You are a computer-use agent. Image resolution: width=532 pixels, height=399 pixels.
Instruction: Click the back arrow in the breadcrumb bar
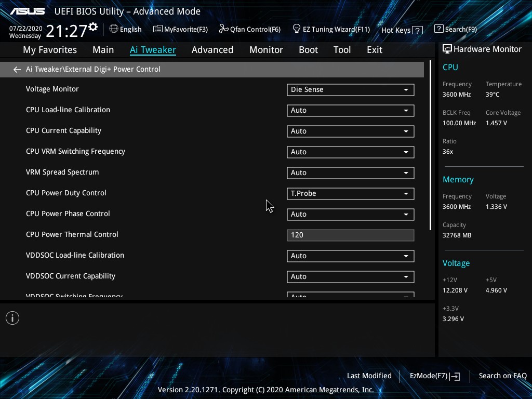tap(17, 70)
